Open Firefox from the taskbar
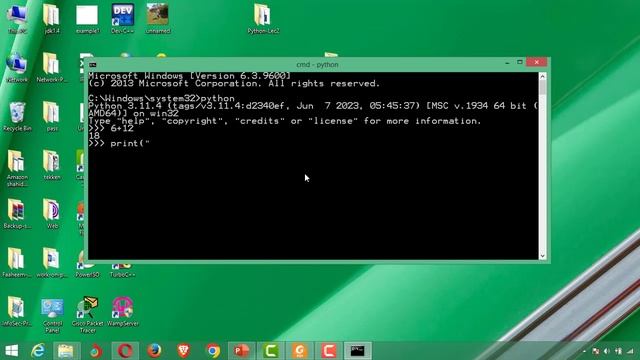Viewport: 640px width, 360px height. click(154, 351)
